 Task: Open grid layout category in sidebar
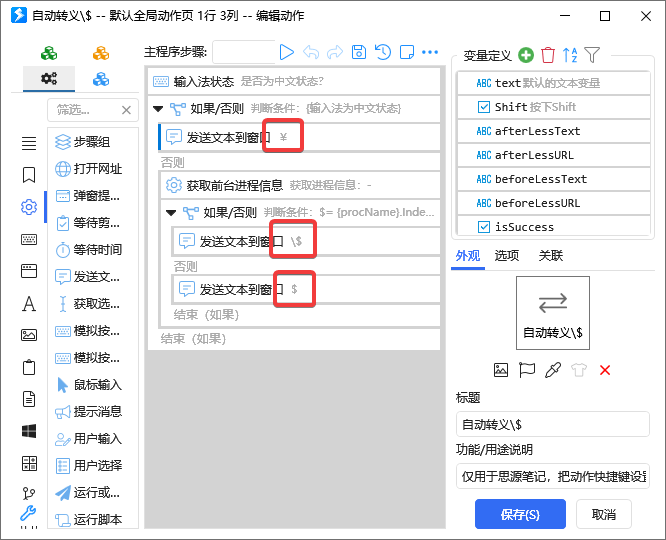tap(29, 463)
